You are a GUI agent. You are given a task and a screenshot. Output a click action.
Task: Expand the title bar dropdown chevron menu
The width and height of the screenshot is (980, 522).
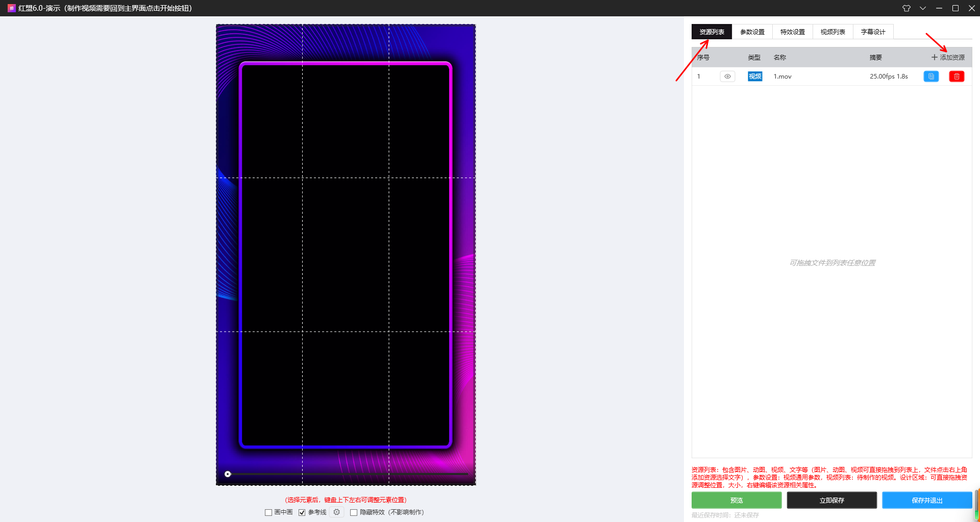pos(923,8)
